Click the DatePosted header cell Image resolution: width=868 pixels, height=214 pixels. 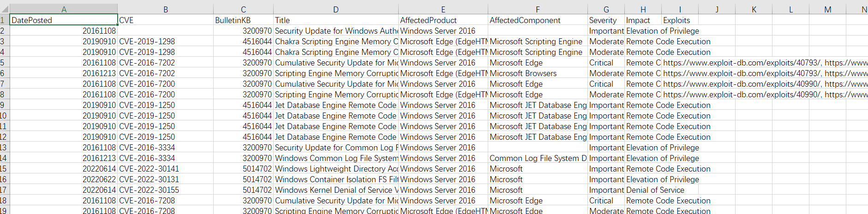click(x=64, y=20)
